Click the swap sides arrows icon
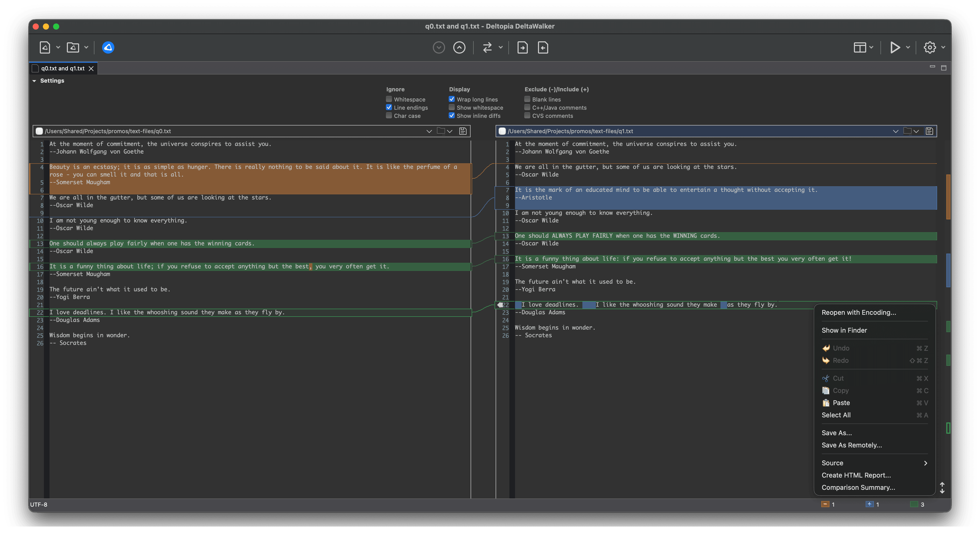This screenshot has height=550, width=980. pos(487,47)
